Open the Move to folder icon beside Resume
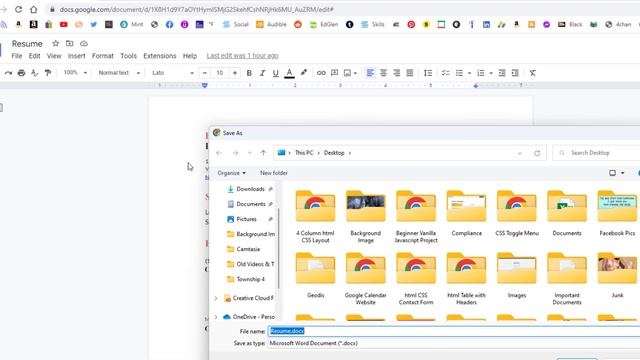The height and width of the screenshot is (360, 640). point(69,43)
